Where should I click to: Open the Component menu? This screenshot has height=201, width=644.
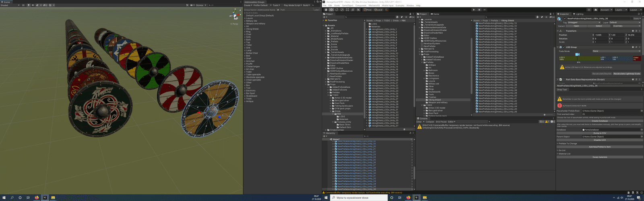pyautogui.click(x=361, y=5)
